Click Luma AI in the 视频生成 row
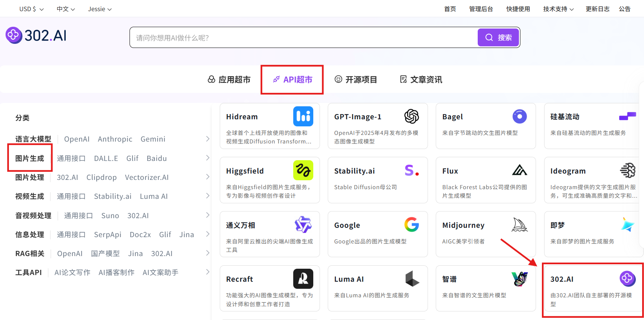 154,196
